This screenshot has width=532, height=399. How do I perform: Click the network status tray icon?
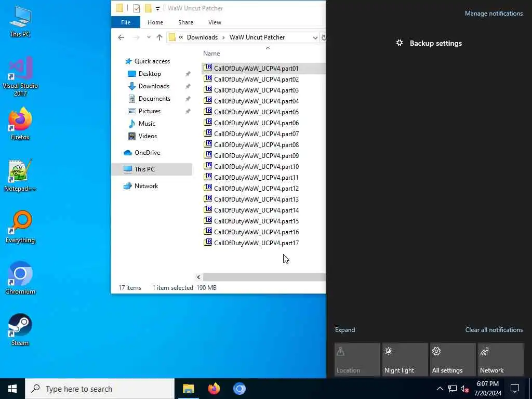pos(453,389)
